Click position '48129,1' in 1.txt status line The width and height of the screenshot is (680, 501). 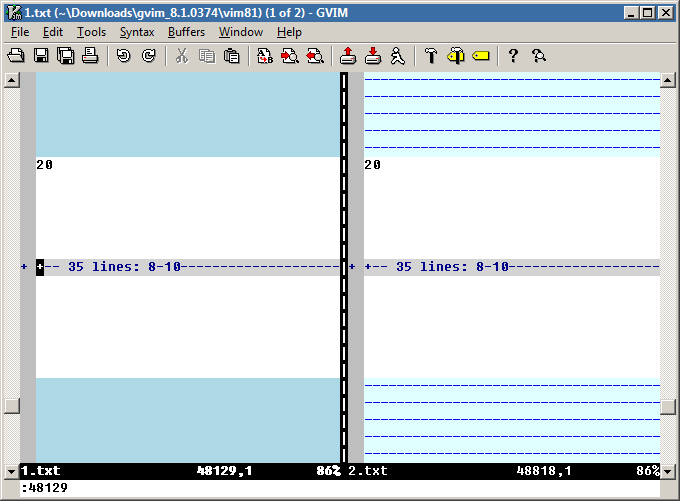225,471
